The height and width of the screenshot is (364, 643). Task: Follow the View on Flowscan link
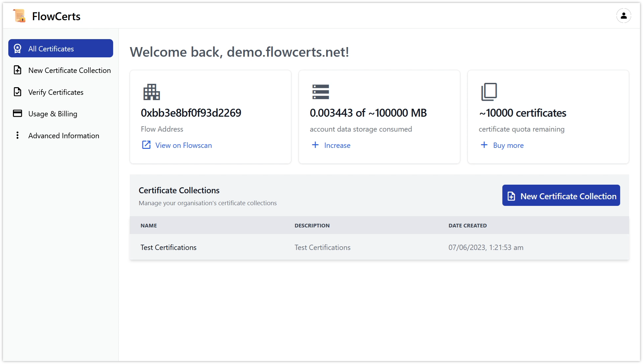[x=183, y=145]
